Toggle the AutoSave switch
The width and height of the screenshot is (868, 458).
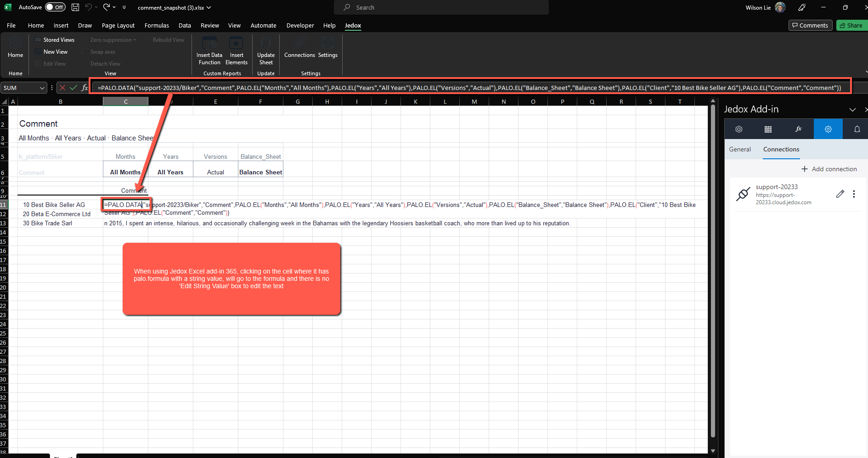click(55, 7)
